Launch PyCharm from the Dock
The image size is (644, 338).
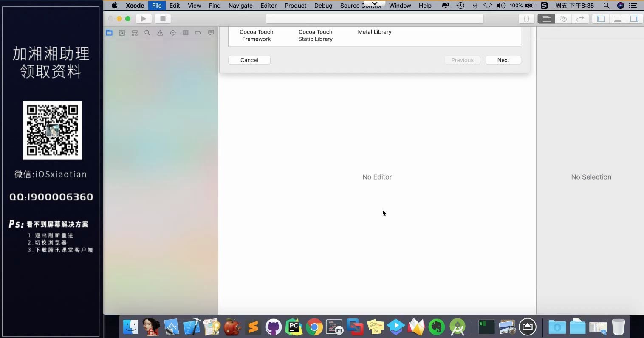click(x=294, y=327)
